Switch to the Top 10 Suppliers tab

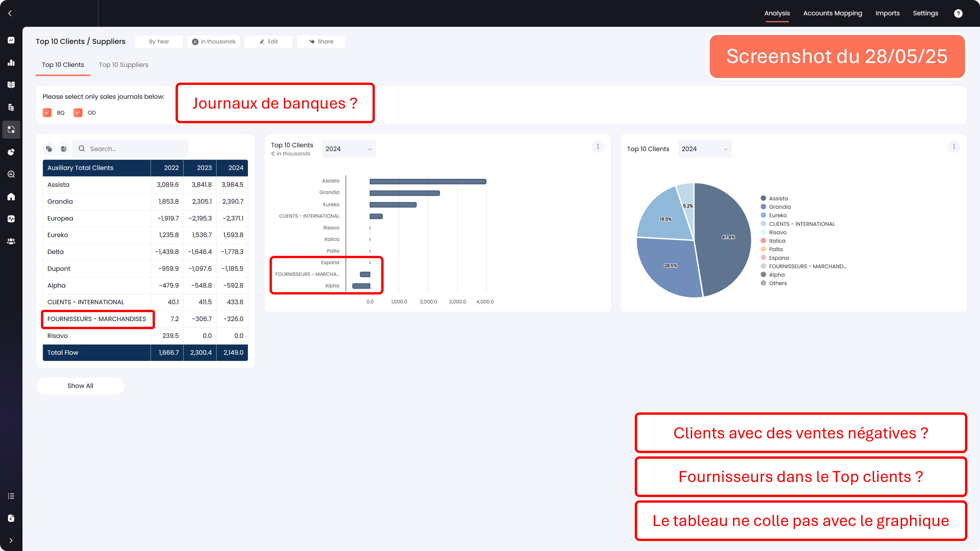click(x=123, y=65)
